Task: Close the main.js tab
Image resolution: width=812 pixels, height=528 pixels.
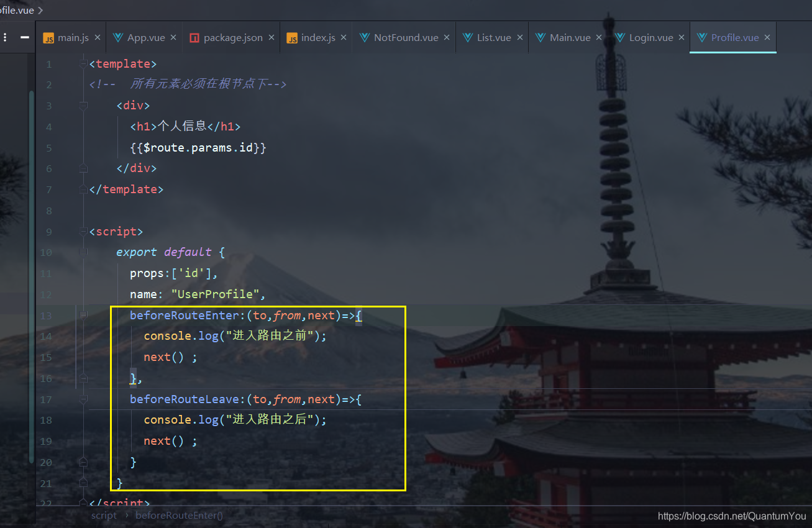Action: click(98, 38)
